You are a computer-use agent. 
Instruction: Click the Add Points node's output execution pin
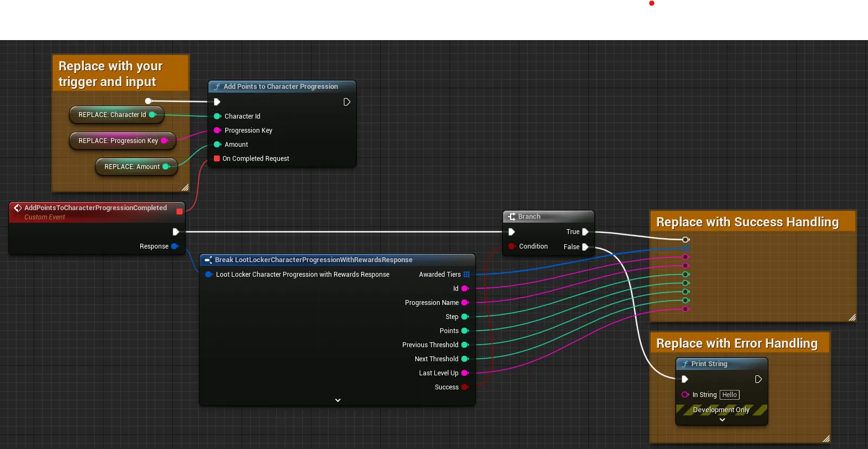[x=347, y=102]
